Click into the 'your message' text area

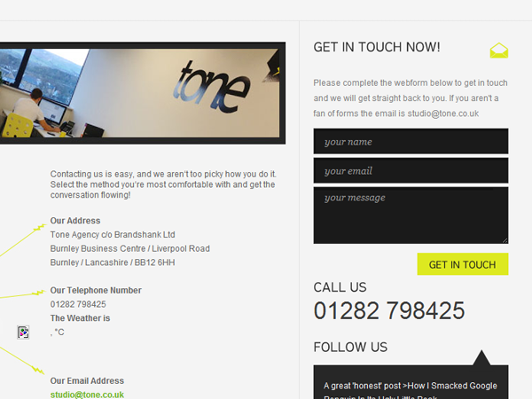point(411,215)
